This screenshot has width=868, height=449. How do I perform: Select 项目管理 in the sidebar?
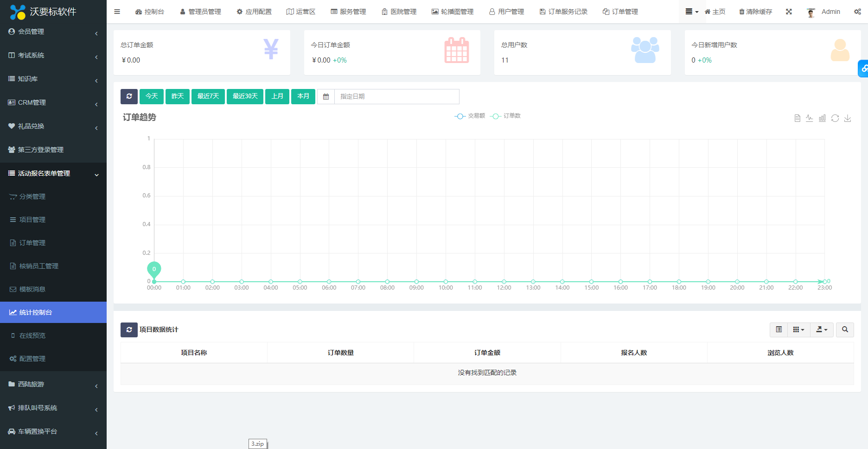pyautogui.click(x=32, y=220)
